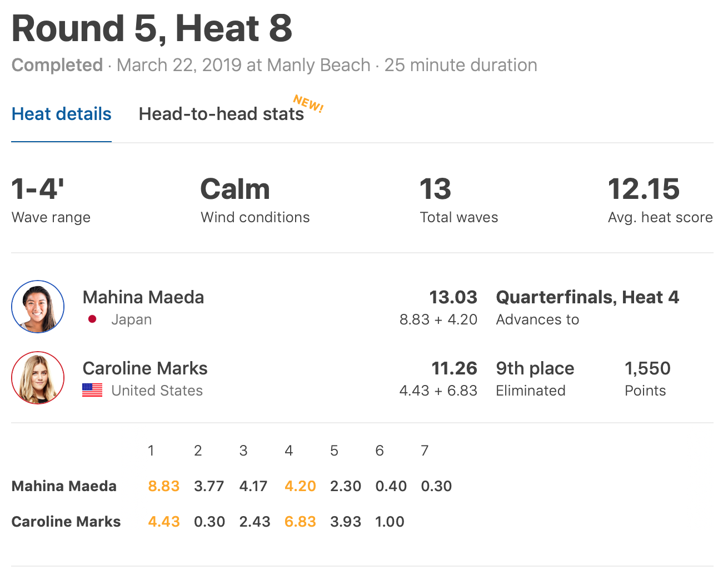Open Mahina Maeda's athlete name link
728x580 pixels.
pos(143,297)
